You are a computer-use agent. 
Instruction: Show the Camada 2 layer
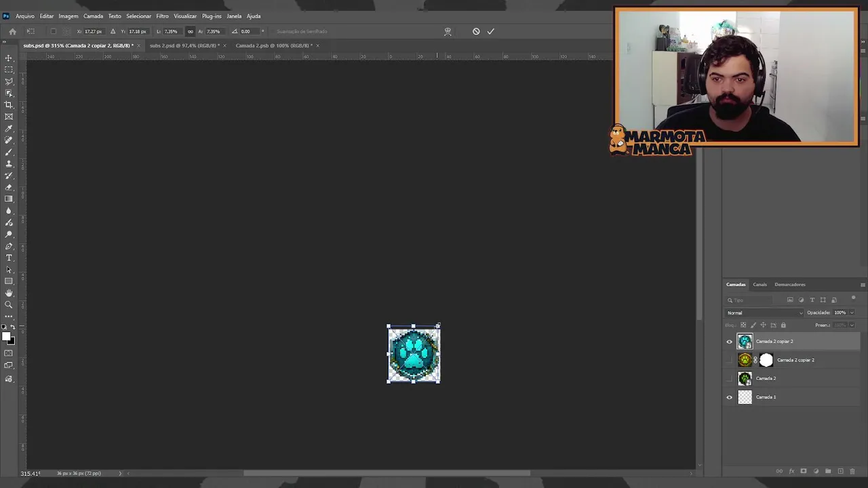tap(730, 379)
